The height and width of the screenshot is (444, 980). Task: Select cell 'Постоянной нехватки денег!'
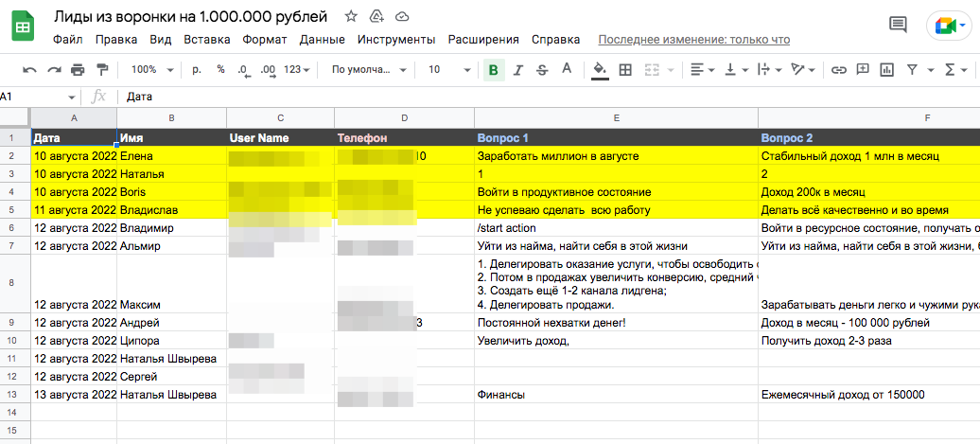[616, 323]
